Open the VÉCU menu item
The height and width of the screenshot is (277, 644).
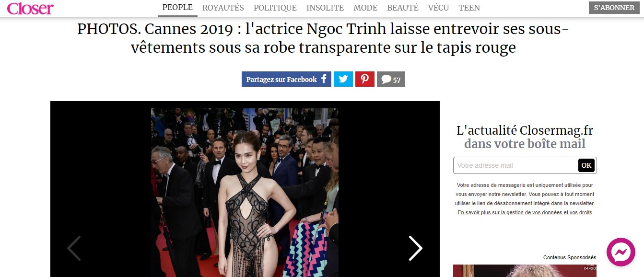coord(438,8)
